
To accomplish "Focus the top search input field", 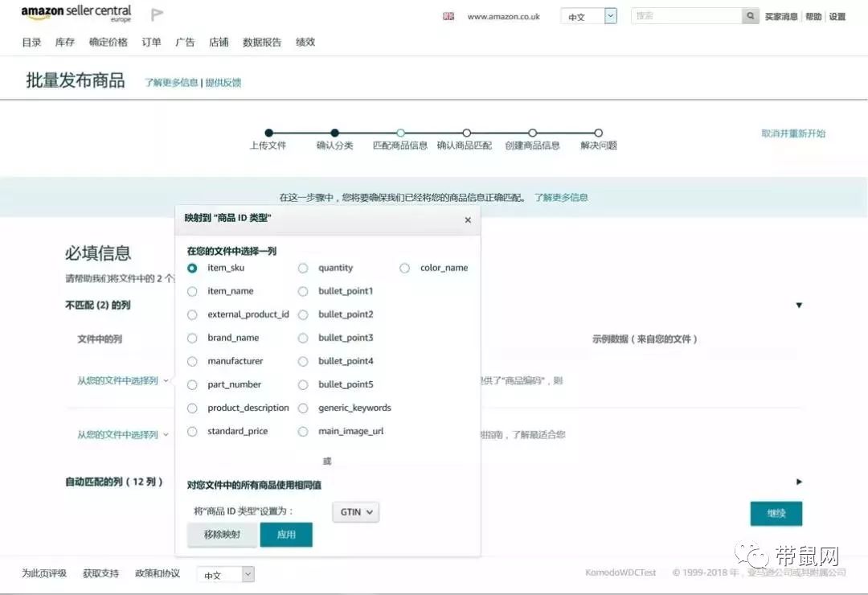I will coord(686,16).
